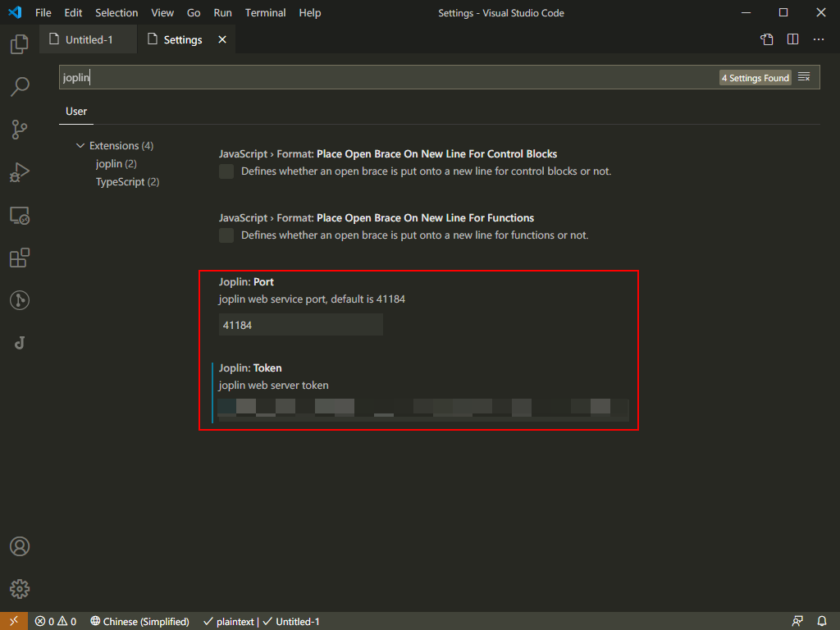
Task: Open the Source Control view
Action: (20, 129)
